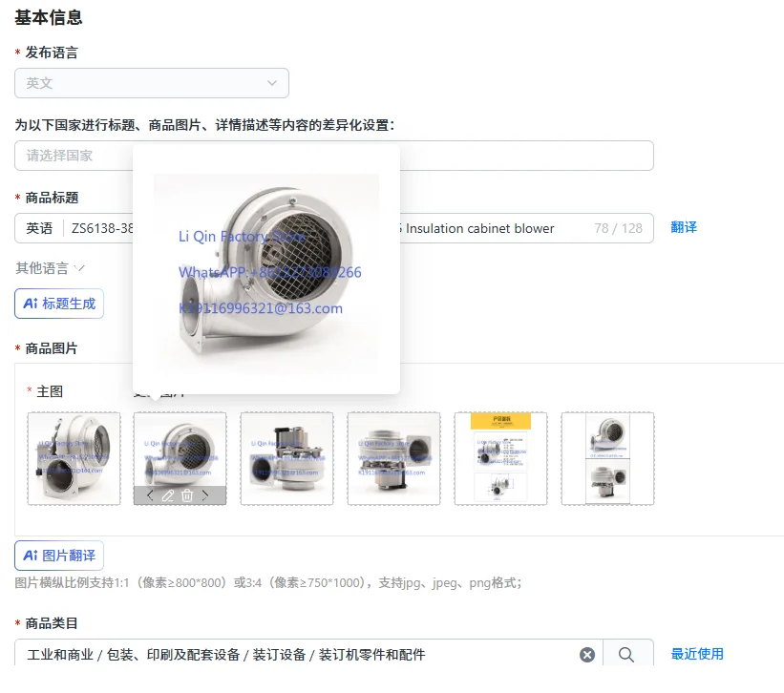The height and width of the screenshot is (693, 784).
Task: Click the AI 图片翻译 button
Action: point(59,556)
